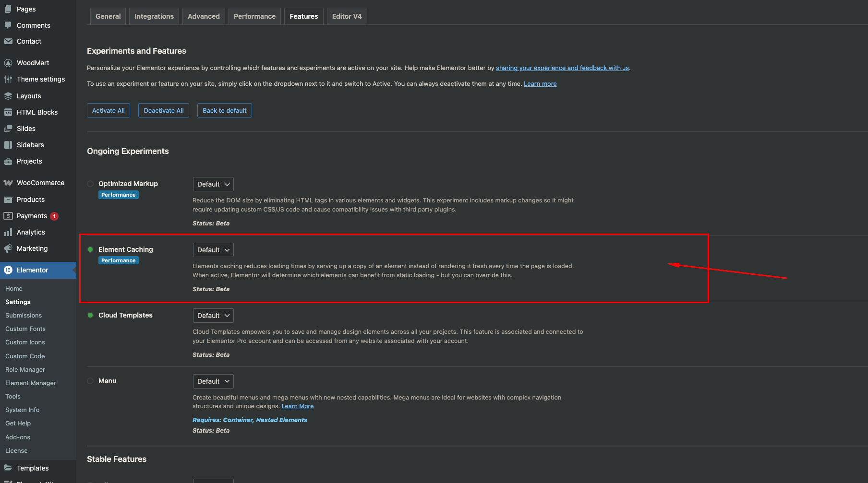Click the Layouts stack icon
Viewport: 868px width, 483px height.
(8, 96)
